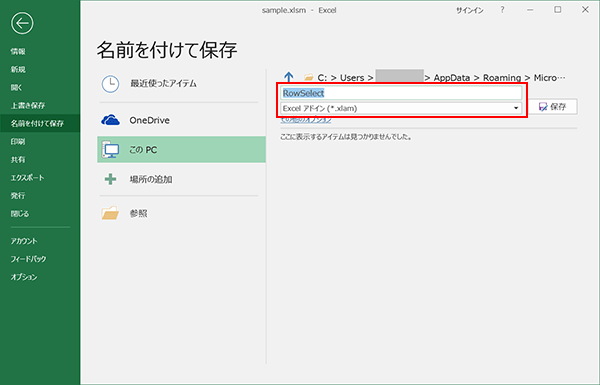Click the その他のオプション link

pos(306,119)
